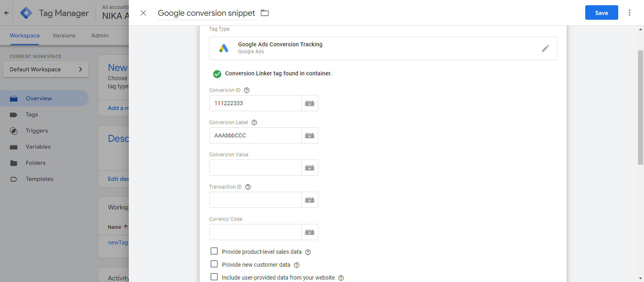644x282 pixels.
Task: Sort by Name column header
Action: click(118, 227)
